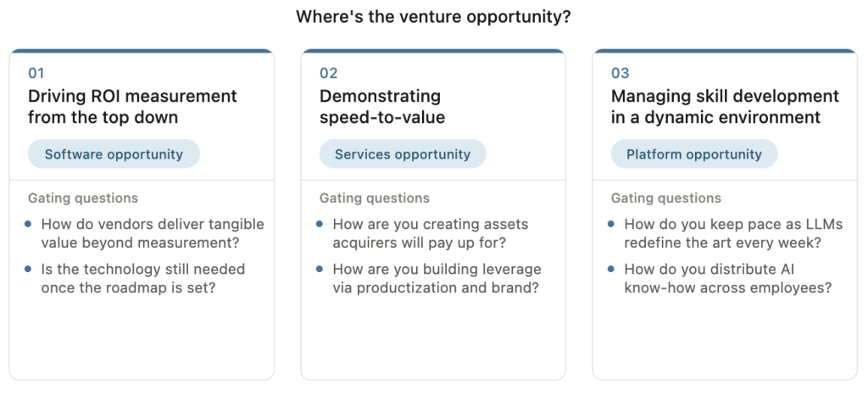
Task: Click the "Where's the venture opportunity?" heading
Action: 433,17
